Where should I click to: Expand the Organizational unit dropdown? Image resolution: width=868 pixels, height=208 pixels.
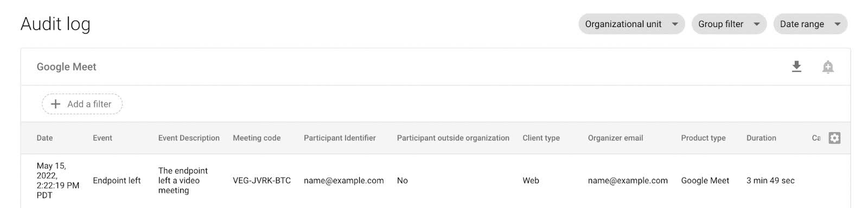point(632,24)
